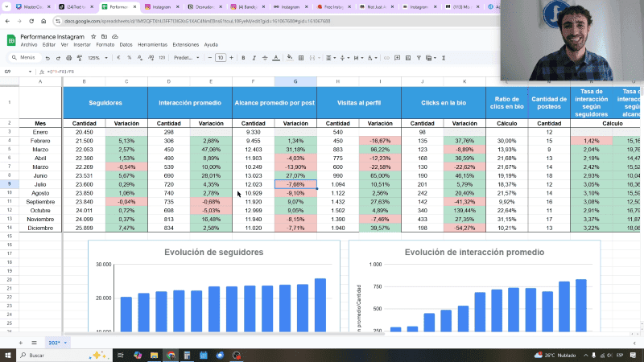Open the all sheets list
Screen dimensions: 644x362
[34, 343]
